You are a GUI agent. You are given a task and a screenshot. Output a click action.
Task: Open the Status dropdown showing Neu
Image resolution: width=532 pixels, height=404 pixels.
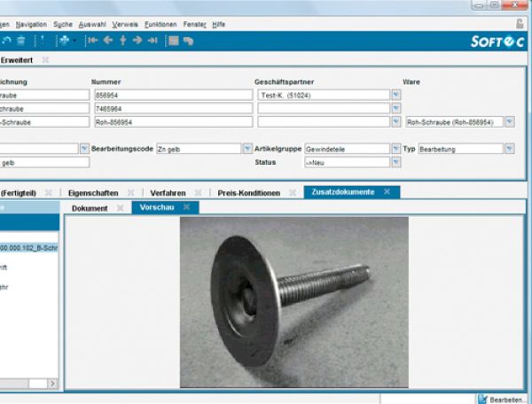(395, 163)
